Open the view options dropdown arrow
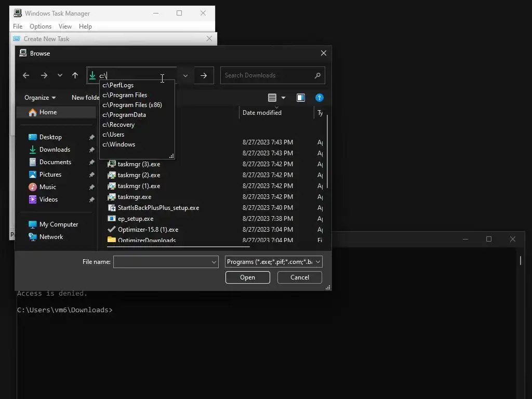The image size is (532, 399). click(283, 98)
